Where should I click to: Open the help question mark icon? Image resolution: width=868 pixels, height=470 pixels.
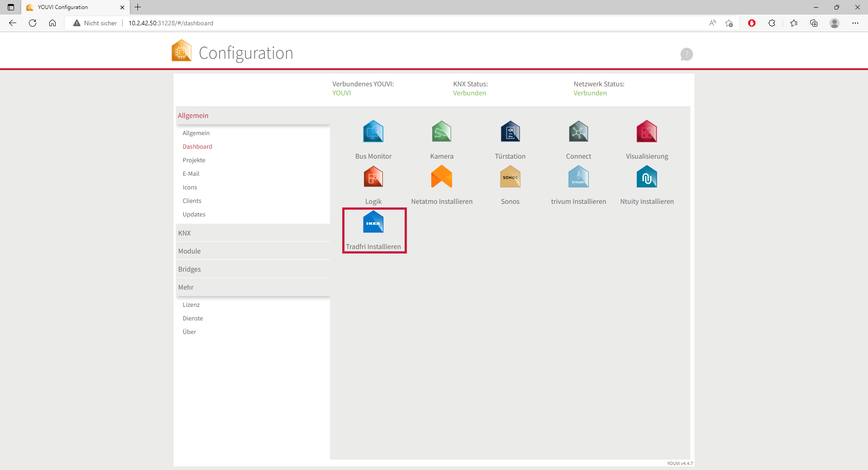(x=686, y=54)
